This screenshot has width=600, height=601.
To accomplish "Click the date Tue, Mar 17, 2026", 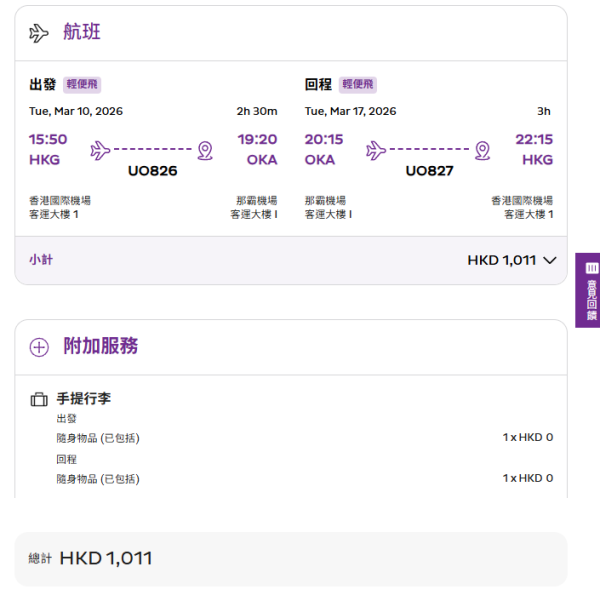I will [350, 111].
